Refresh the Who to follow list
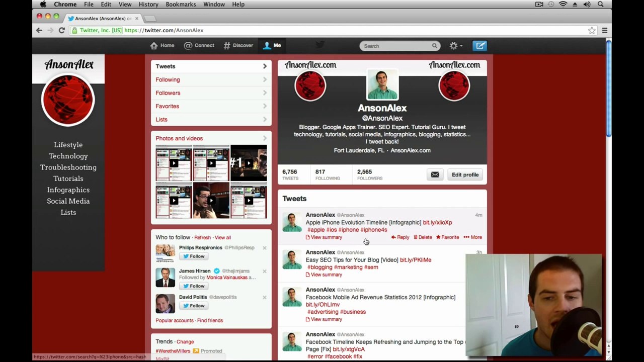 [x=202, y=238]
